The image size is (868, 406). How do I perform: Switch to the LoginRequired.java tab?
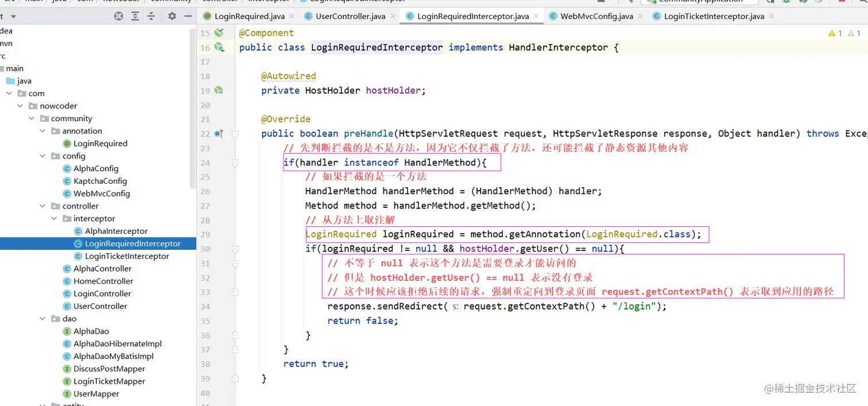[x=248, y=16]
